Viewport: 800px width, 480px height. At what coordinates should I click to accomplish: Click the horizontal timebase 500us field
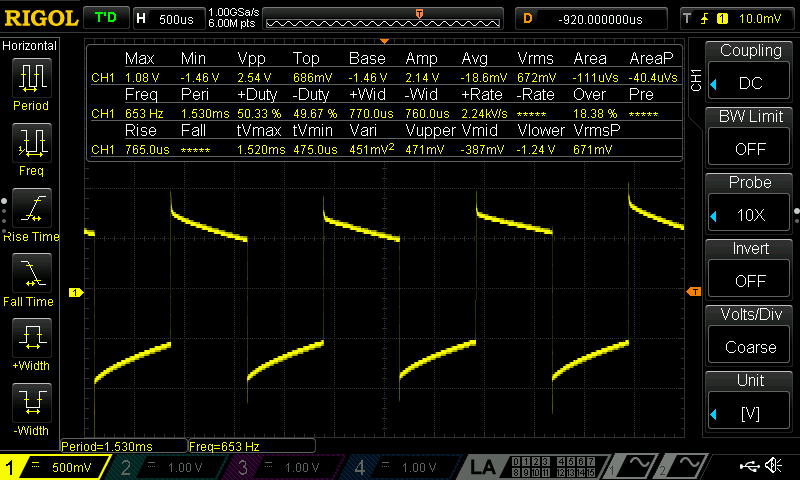(x=168, y=18)
